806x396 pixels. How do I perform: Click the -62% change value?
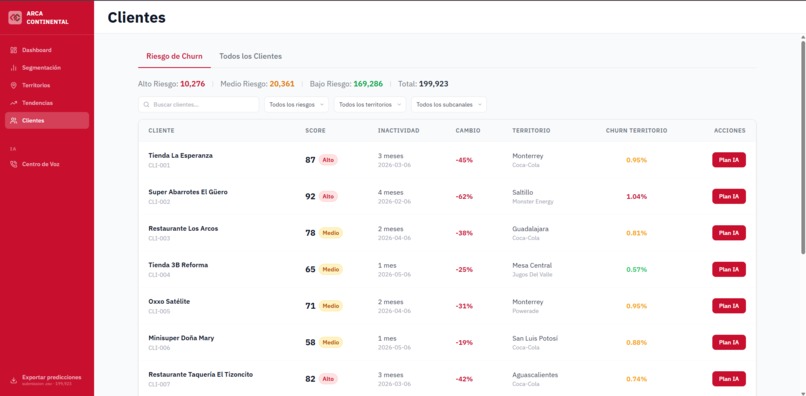(x=464, y=196)
